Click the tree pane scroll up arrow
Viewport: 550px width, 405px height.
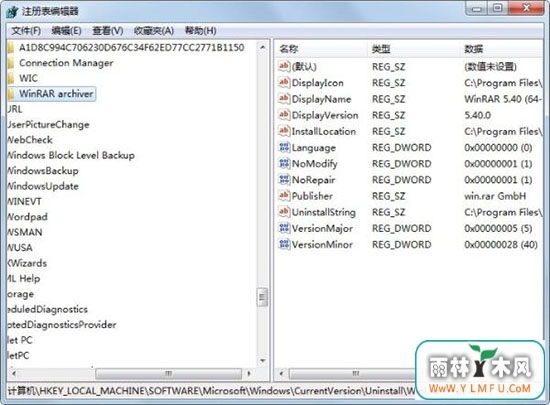coord(262,47)
